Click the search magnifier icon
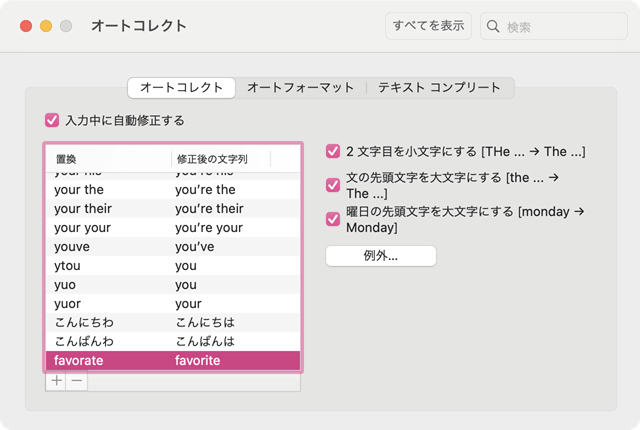 [494, 27]
